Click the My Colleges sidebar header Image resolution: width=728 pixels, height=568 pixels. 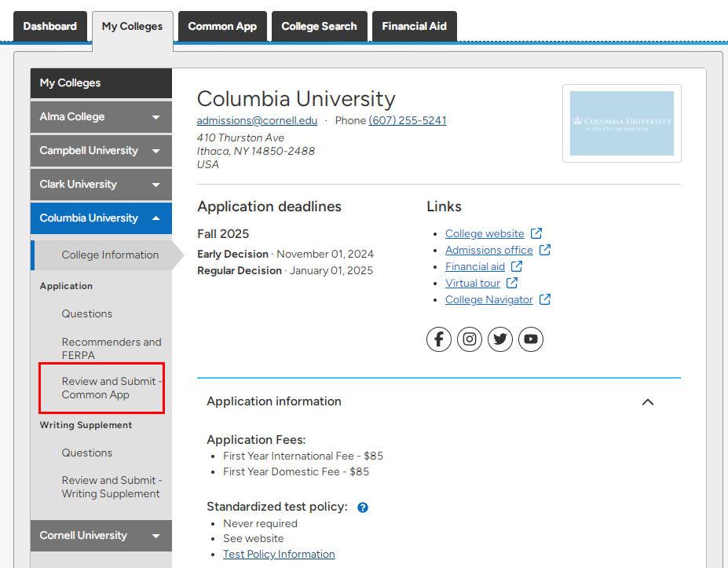101,83
